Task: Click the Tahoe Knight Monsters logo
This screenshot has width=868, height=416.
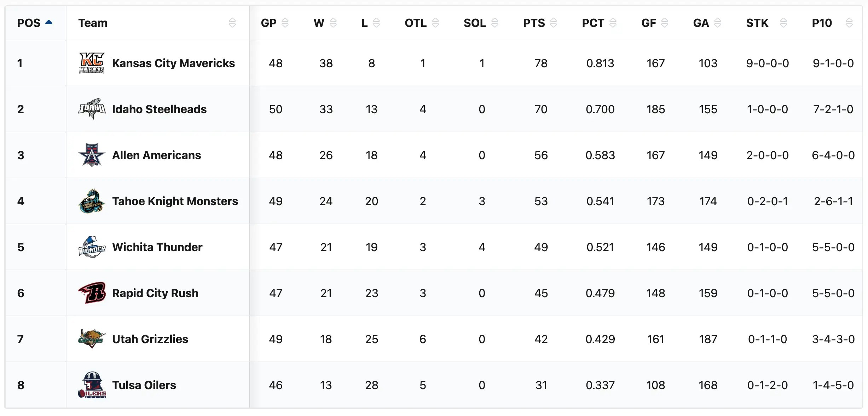Action: pyautogui.click(x=92, y=201)
